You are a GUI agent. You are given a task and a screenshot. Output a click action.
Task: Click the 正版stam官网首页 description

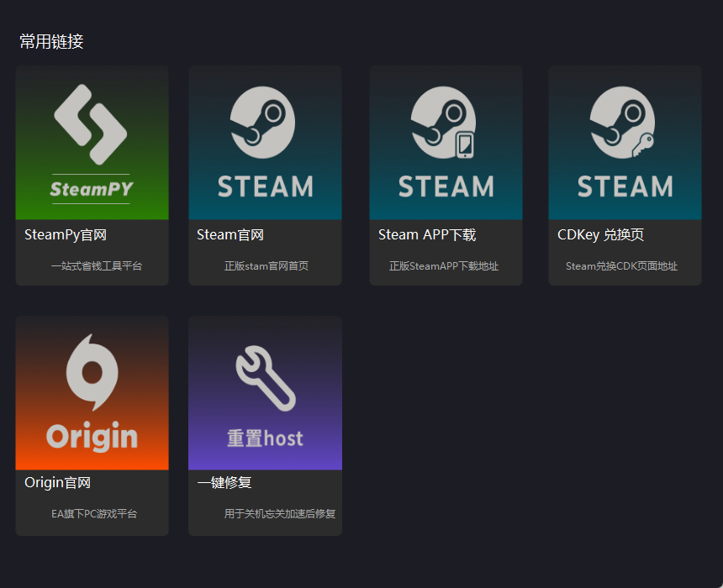tap(266, 266)
